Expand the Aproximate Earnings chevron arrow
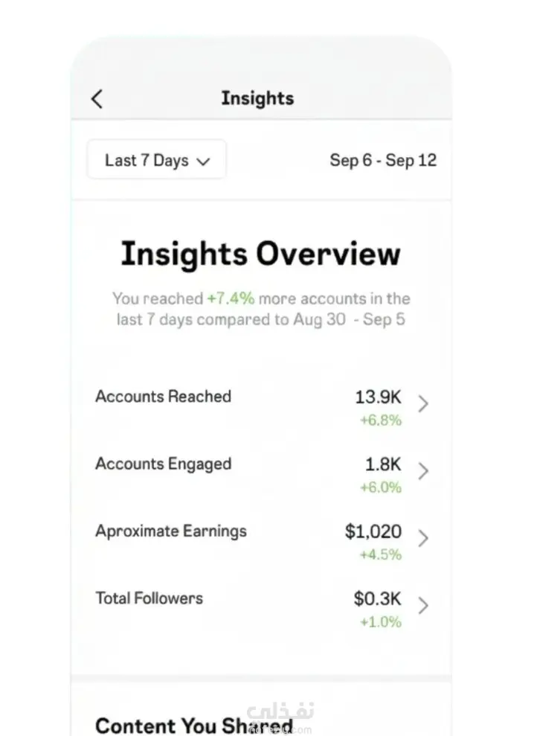Image resolution: width=560 pixels, height=736 pixels. point(423,538)
